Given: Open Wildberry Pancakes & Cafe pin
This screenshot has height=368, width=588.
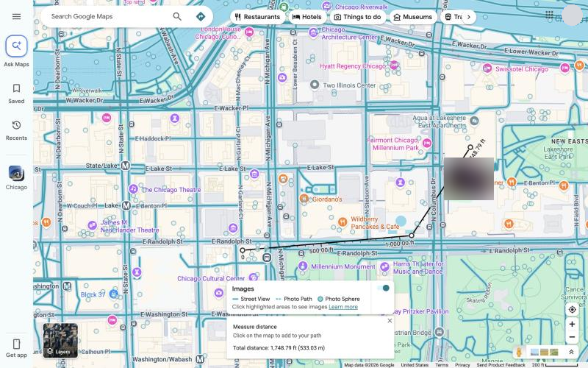Looking at the screenshot, I should 342,222.
